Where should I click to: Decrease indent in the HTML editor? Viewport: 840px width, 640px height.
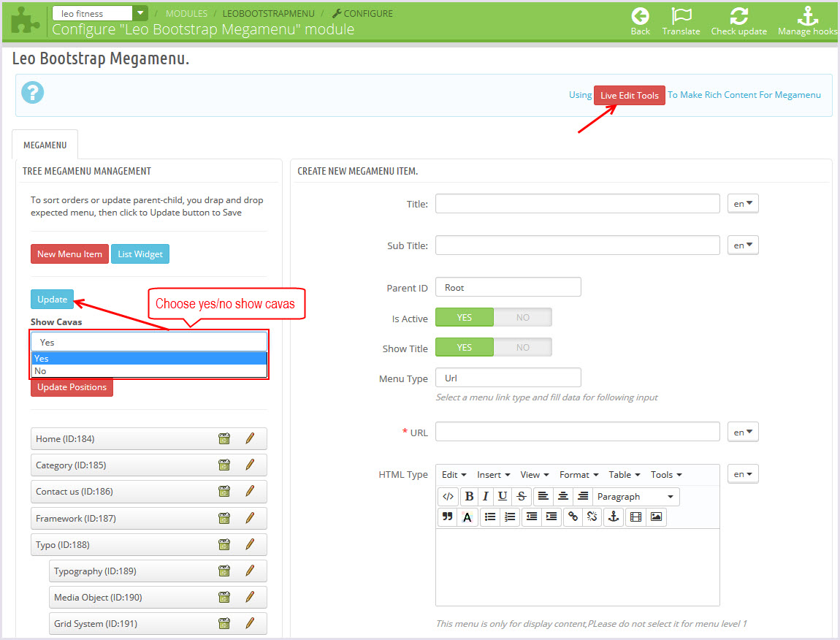coord(532,517)
